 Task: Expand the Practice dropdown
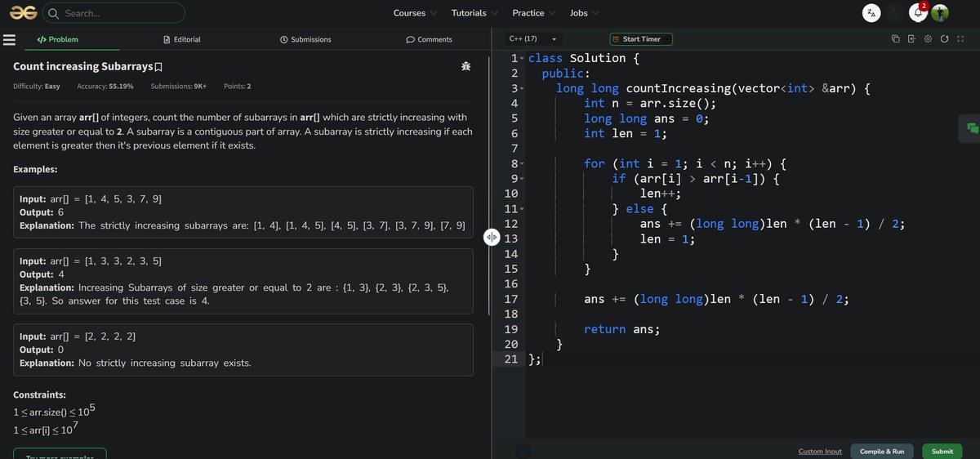(x=534, y=13)
